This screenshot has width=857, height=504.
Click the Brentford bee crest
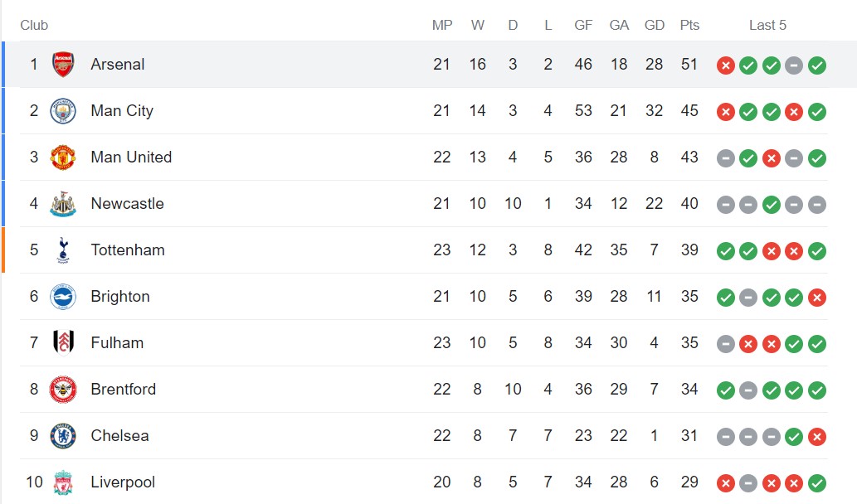63,390
